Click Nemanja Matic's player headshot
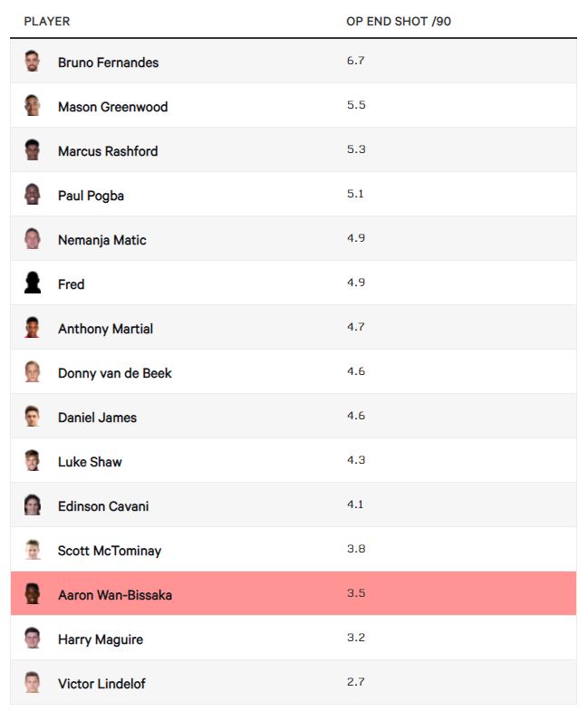This screenshot has height=711, width=588. pyautogui.click(x=33, y=239)
